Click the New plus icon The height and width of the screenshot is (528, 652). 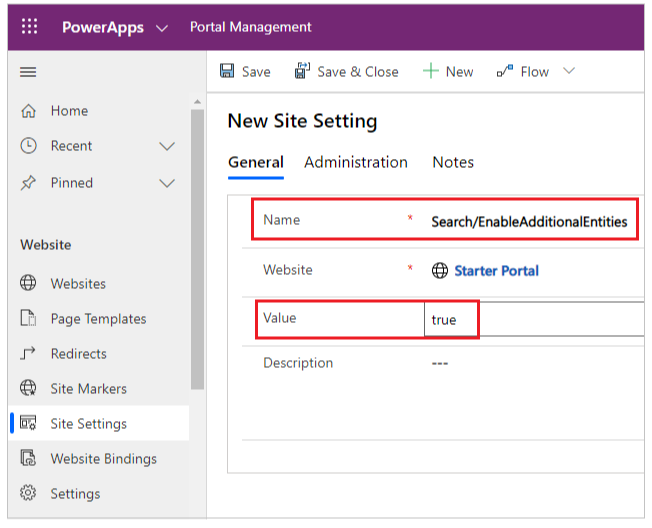pos(430,71)
